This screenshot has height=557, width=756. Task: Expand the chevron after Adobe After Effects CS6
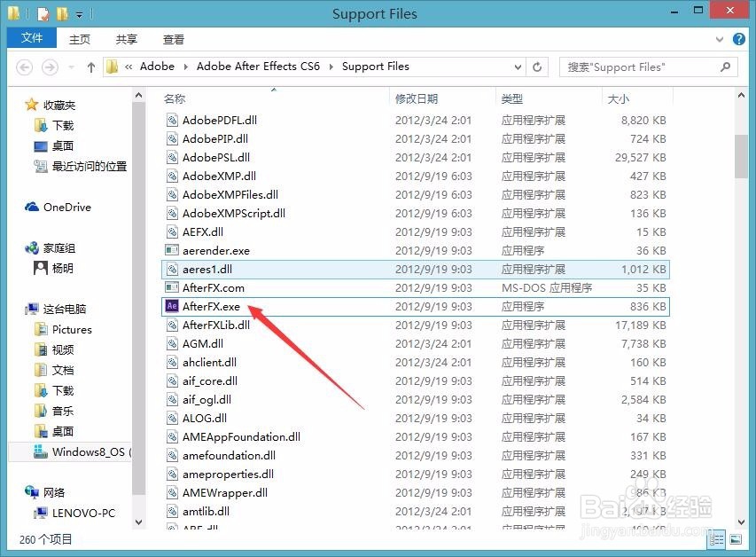coord(331,67)
